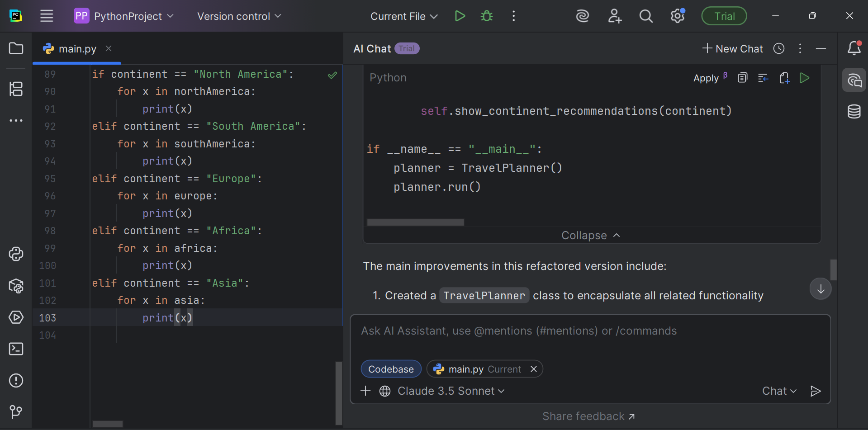The width and height of the screenshot is (868, 430).
Task: Open the Git version control tool window
Action: click(16, 411)
